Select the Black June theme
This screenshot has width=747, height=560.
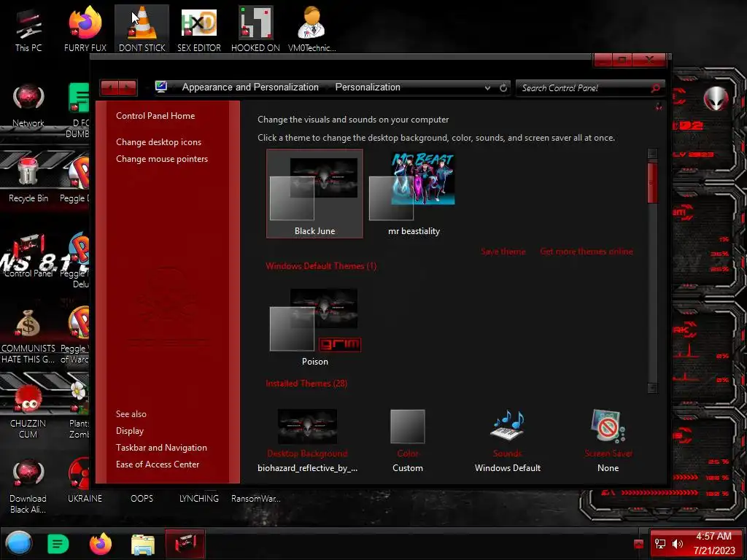pyautogui.click(x=314, y=193)
